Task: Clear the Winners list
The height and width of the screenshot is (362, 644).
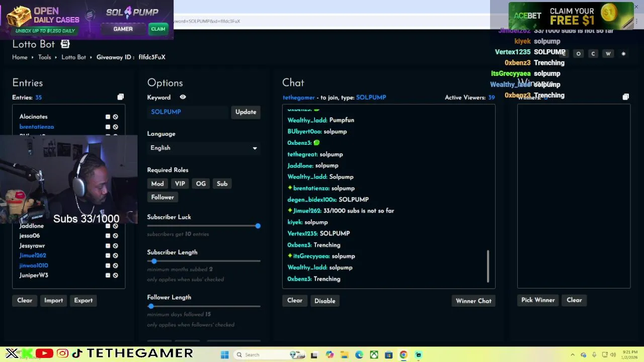Action: [574, 300]
